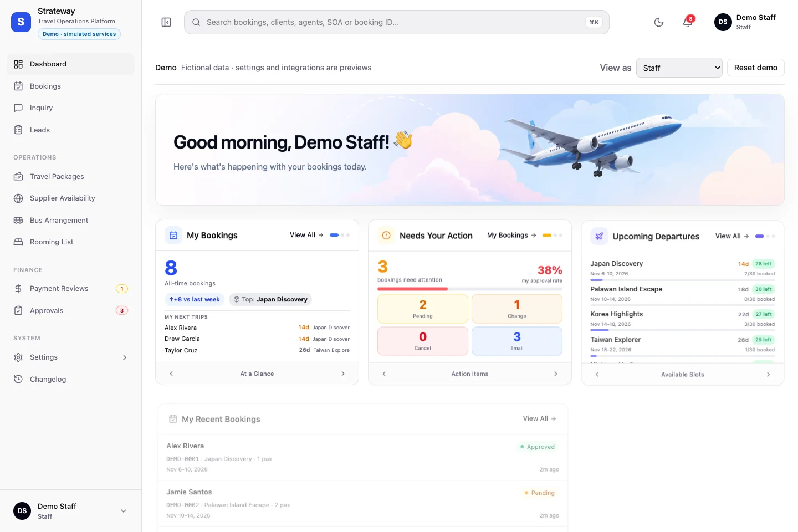Expand the Settings submenu chevron
This screenshot has width=798, height=532.
125,357
